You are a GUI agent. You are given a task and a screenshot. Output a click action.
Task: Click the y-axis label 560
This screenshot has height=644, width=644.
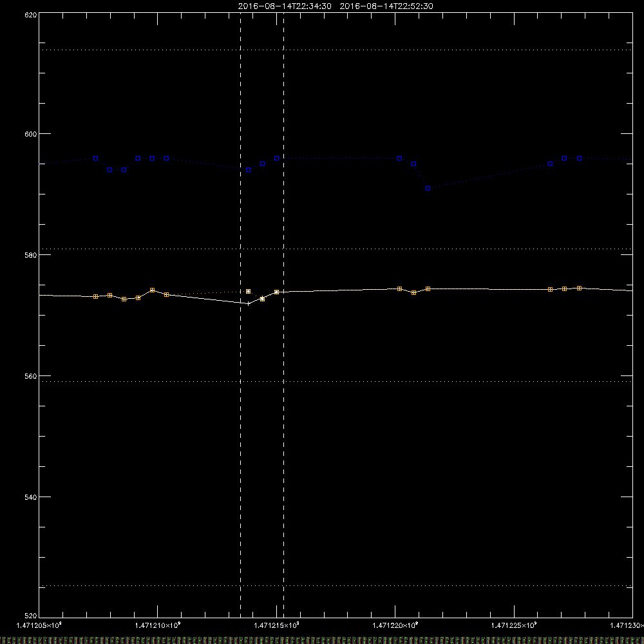[31, 376]
